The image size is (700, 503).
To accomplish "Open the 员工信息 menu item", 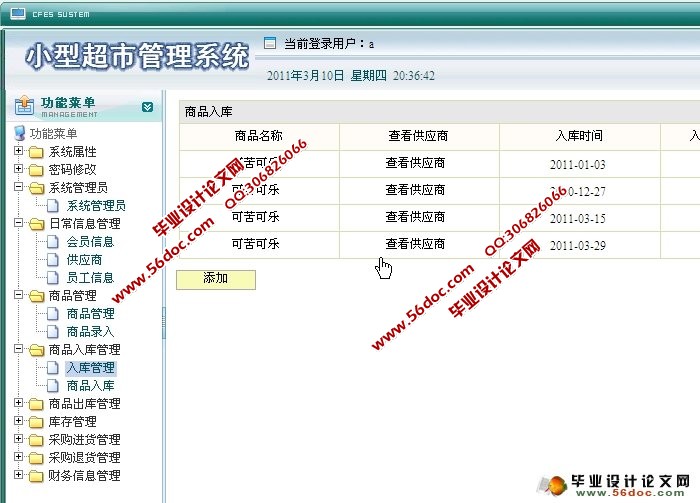I will pos(90,278).
